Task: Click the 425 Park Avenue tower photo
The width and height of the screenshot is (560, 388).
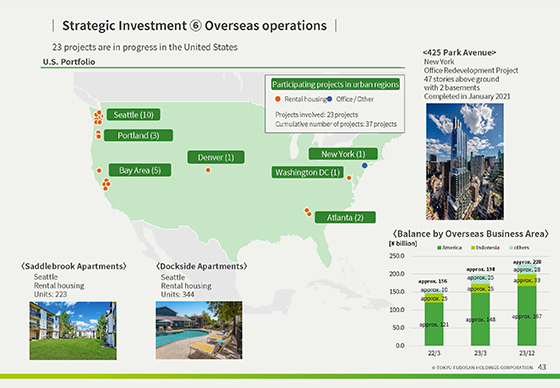Action: tap(465, 161)
